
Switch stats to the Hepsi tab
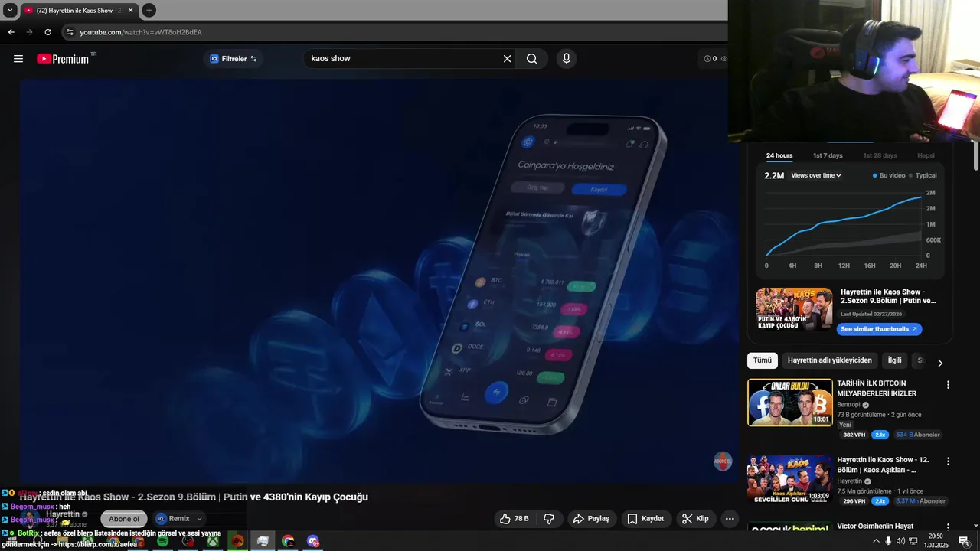coord(926,156)
